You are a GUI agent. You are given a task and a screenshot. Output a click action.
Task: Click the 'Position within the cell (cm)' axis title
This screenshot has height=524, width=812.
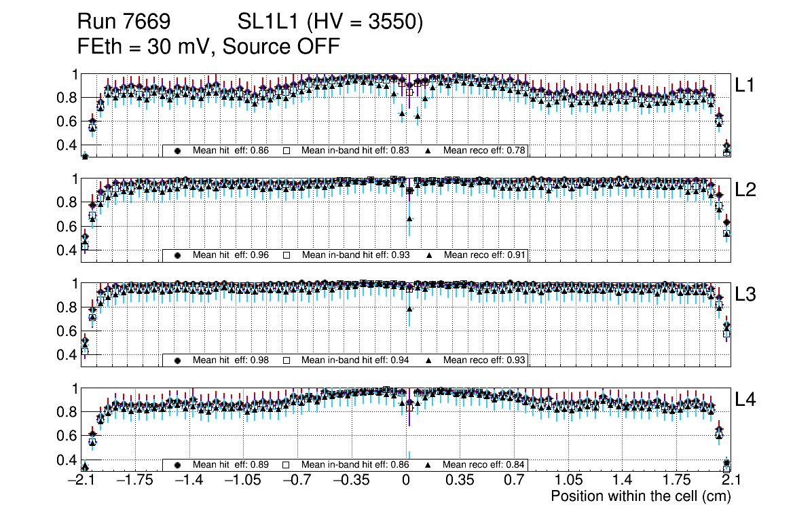tap(640, 496)
